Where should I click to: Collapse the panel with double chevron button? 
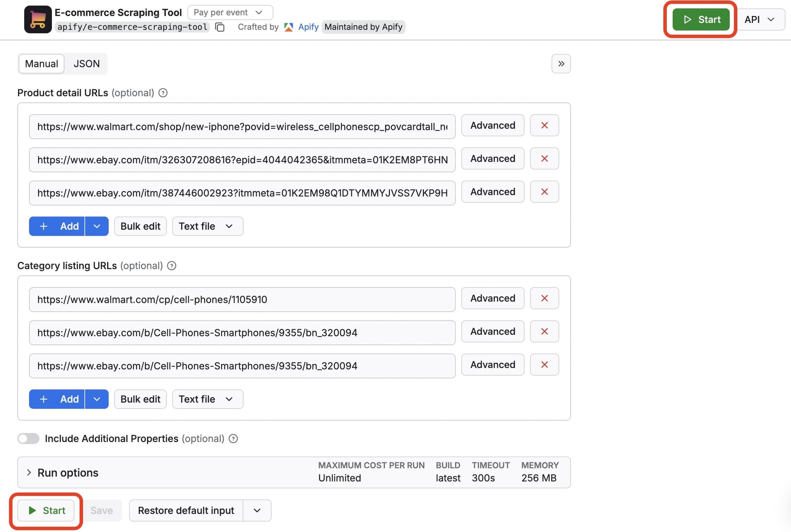coord(561,64)
